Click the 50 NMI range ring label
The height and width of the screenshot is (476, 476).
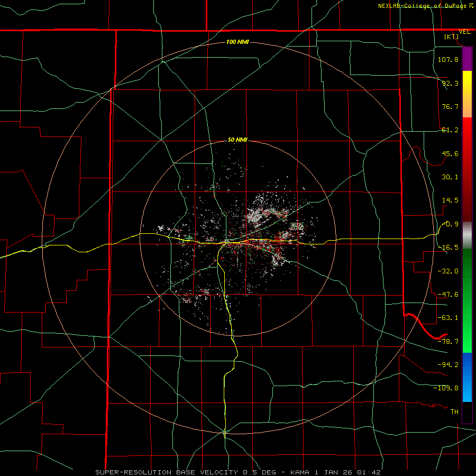click(x=237, y=140)
